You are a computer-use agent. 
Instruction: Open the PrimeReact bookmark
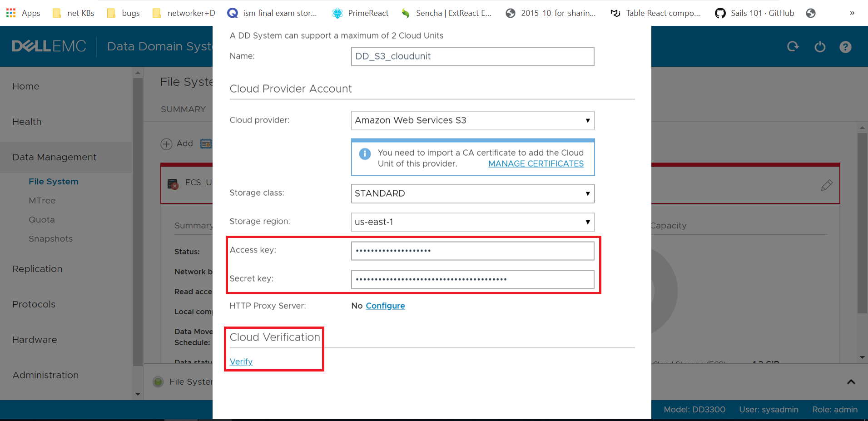[x=361, y=13]
